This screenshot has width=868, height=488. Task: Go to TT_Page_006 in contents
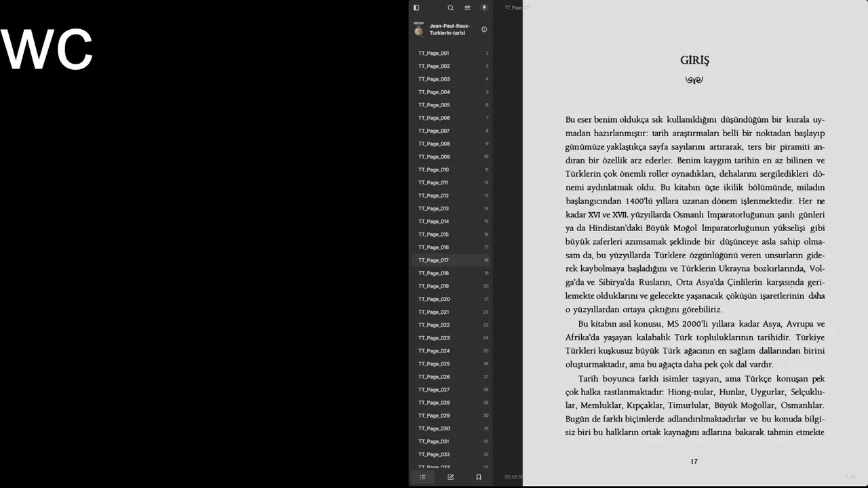tap(451, 117)
